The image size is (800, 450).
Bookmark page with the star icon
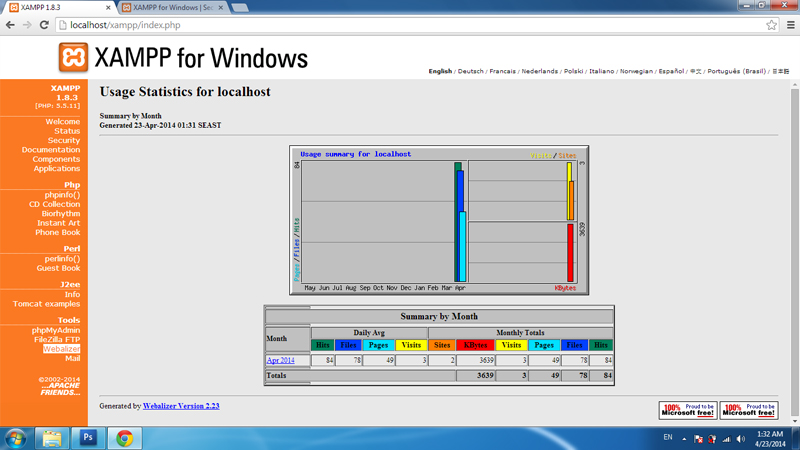(771, 25)
